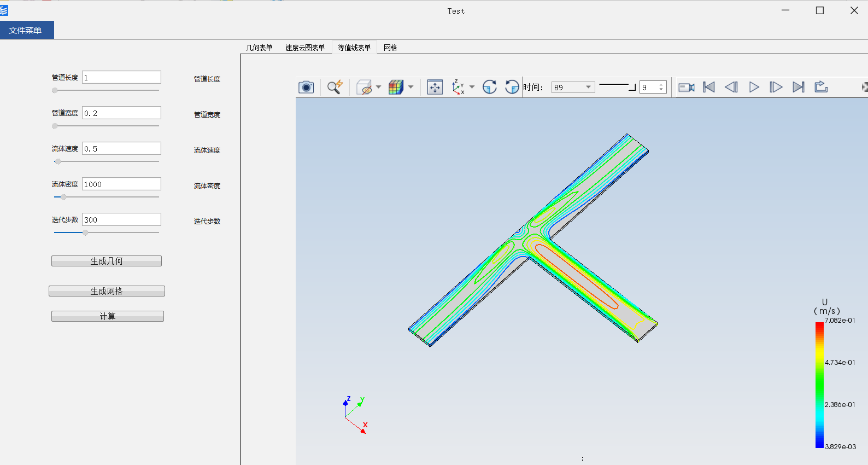Image resolution: width=868 pixels, height=465 pixels.
Task: Take a screenshot with the camera icon
Action: coord(306,87)
